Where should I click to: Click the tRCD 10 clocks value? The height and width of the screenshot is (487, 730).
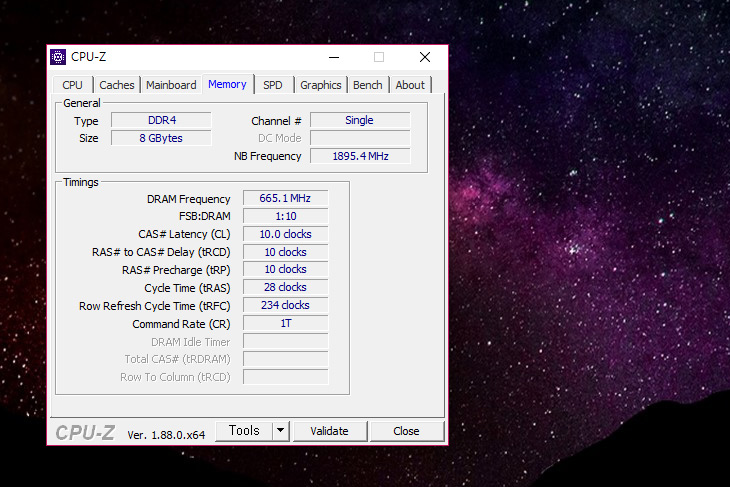[285, 252]
